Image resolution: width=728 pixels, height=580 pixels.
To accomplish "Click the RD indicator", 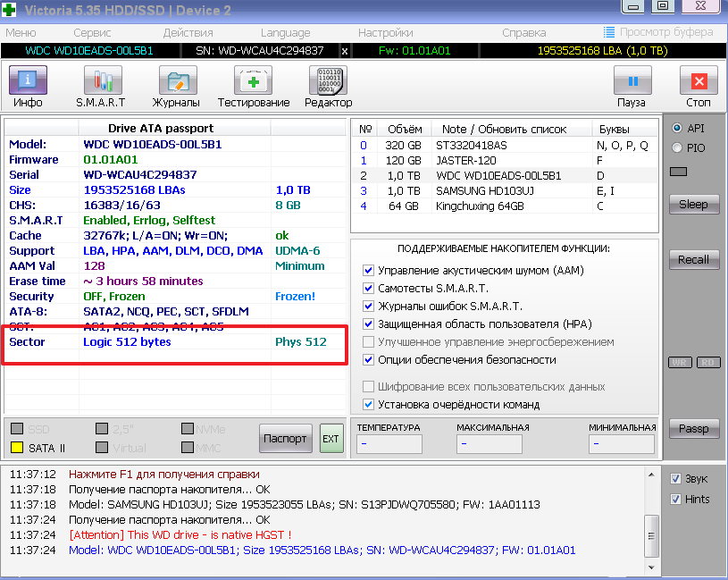I will [x=708, y=362].
